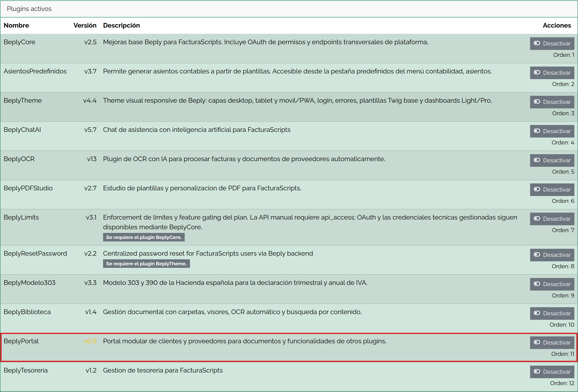Click the BeplyChatAI description text
The height and width of the screenshot is (392, 578).
point(197,129)
